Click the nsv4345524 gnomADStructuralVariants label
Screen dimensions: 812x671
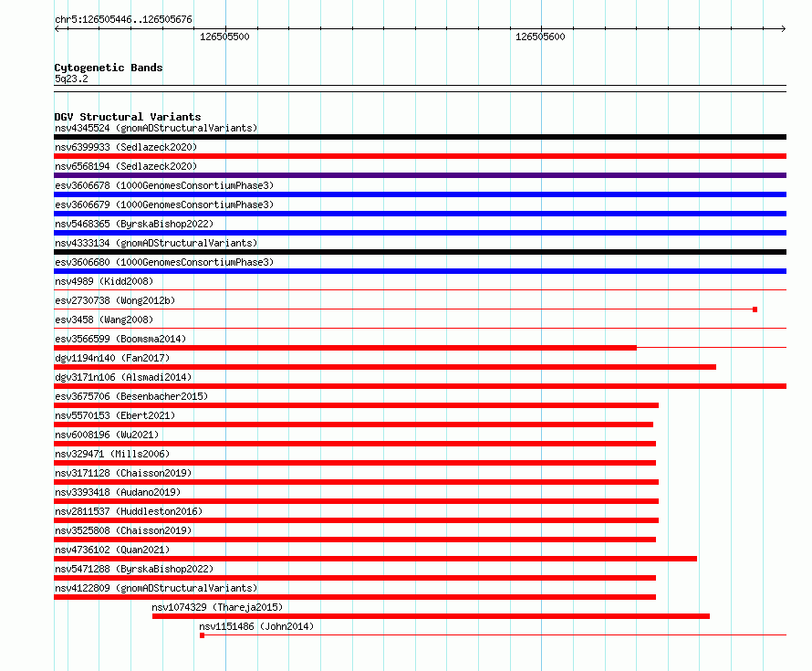point(156,128)
